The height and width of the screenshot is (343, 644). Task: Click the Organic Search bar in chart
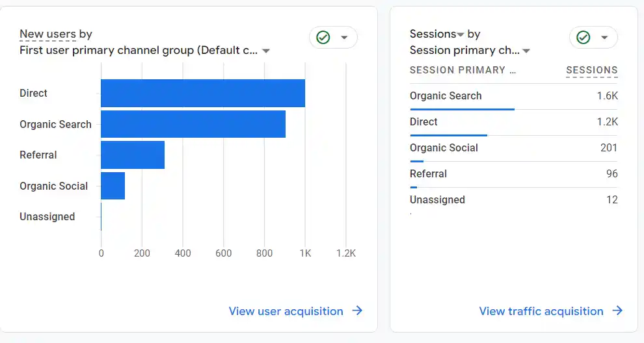tap(193, 124)
